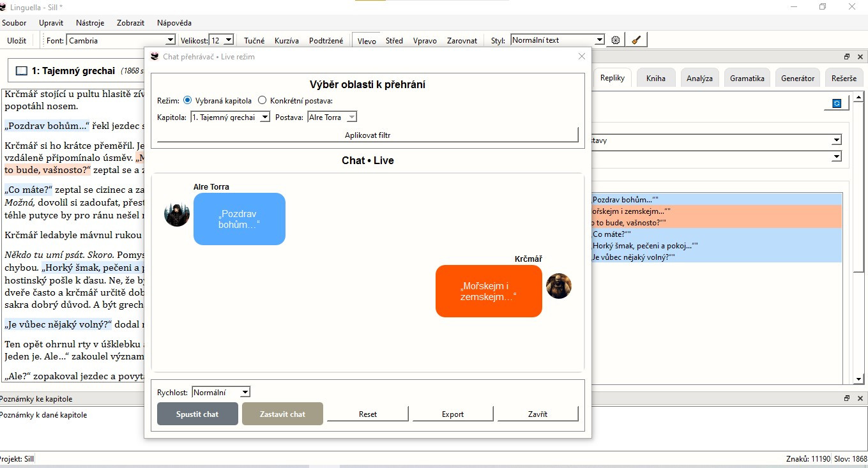Screen dimensions: 868x468
Task: Select the Konkrétní postava radio button
Action: (x=263, y=100)
